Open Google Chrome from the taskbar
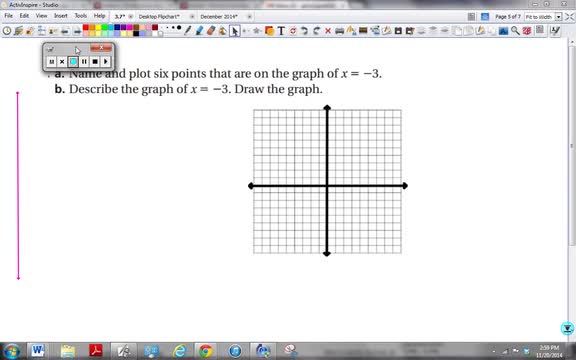This screenshot has height=360, width=576. (205, 351)
